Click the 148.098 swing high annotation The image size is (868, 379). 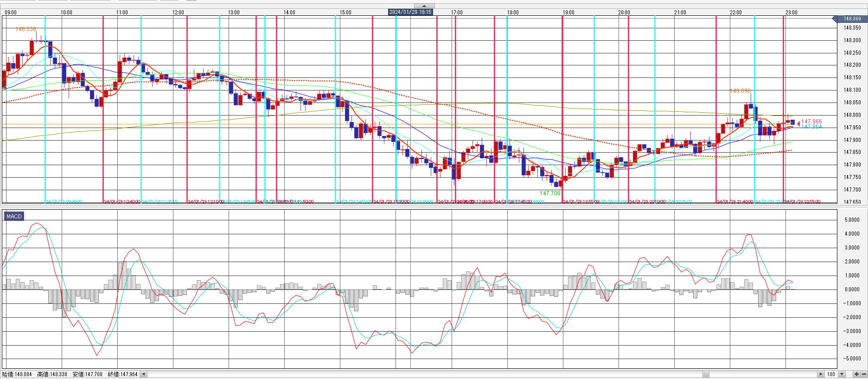[x=740, y=91]
